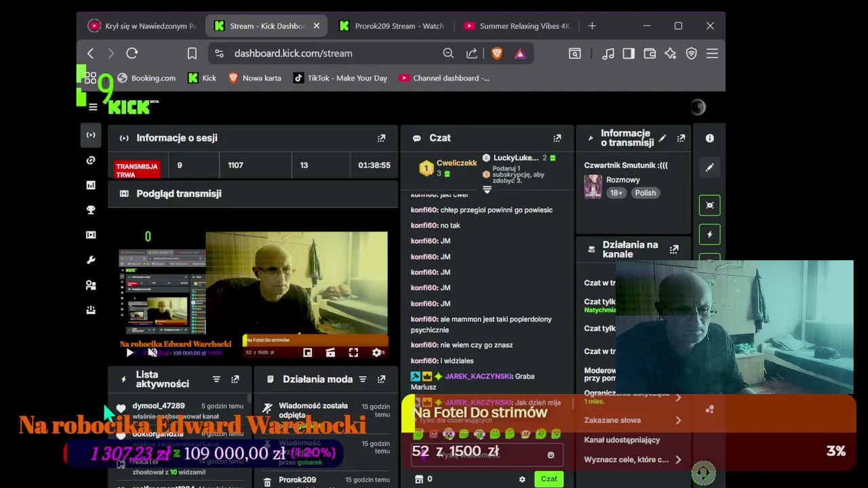Open Kick hamburger menu beside the logo
Image resolution: width=868 pixels, height=488 pixels.
[93, 107]
